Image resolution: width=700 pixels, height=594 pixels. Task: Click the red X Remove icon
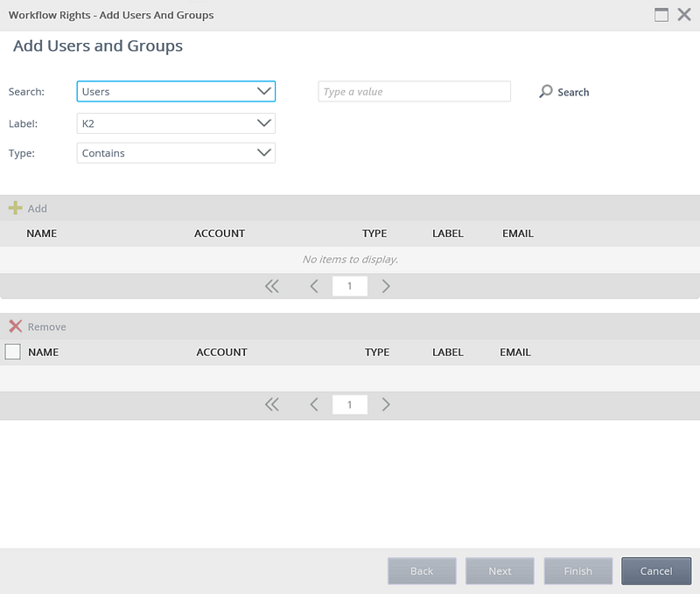(15, 326)
